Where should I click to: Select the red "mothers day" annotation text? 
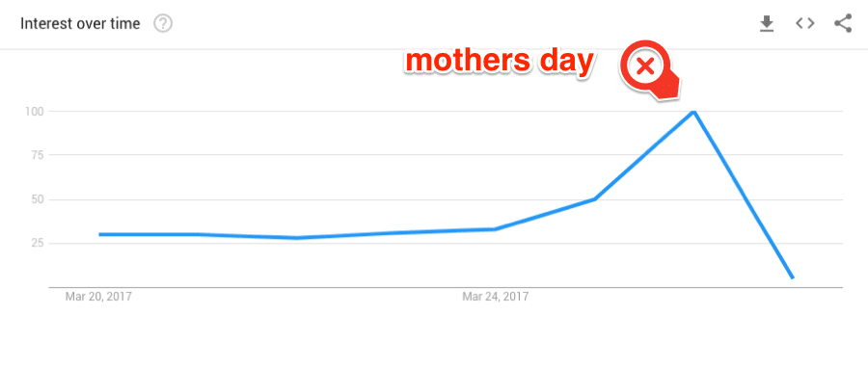coord(500,62)
